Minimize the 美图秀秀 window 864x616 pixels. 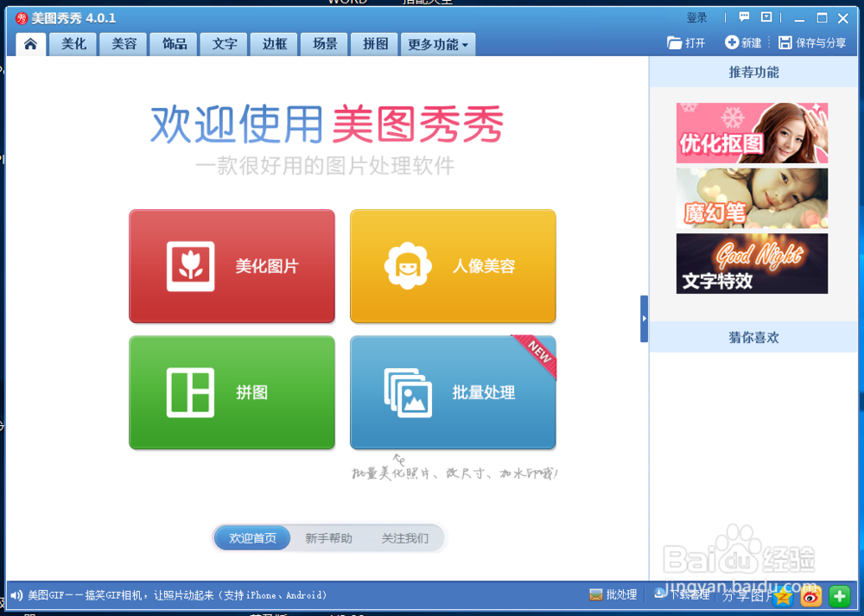799,19
